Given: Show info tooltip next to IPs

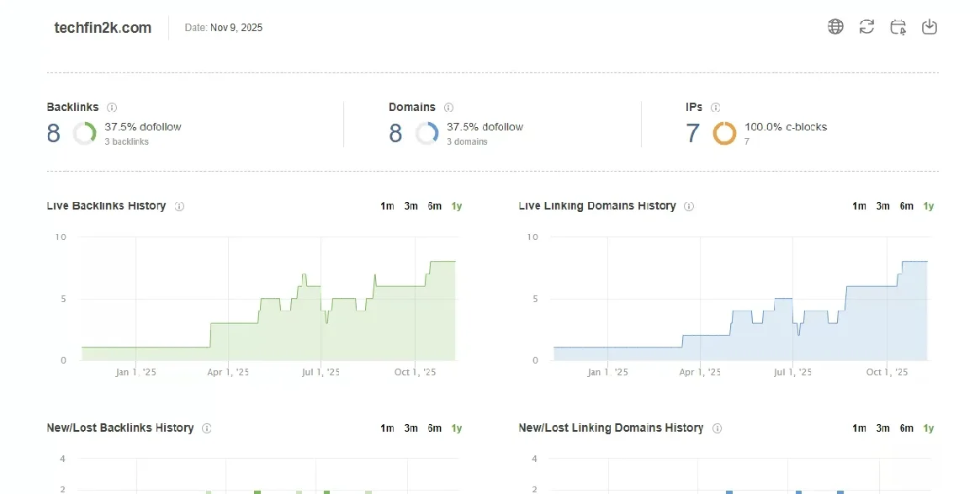Looking at the screenshot, I should [716, 108].
